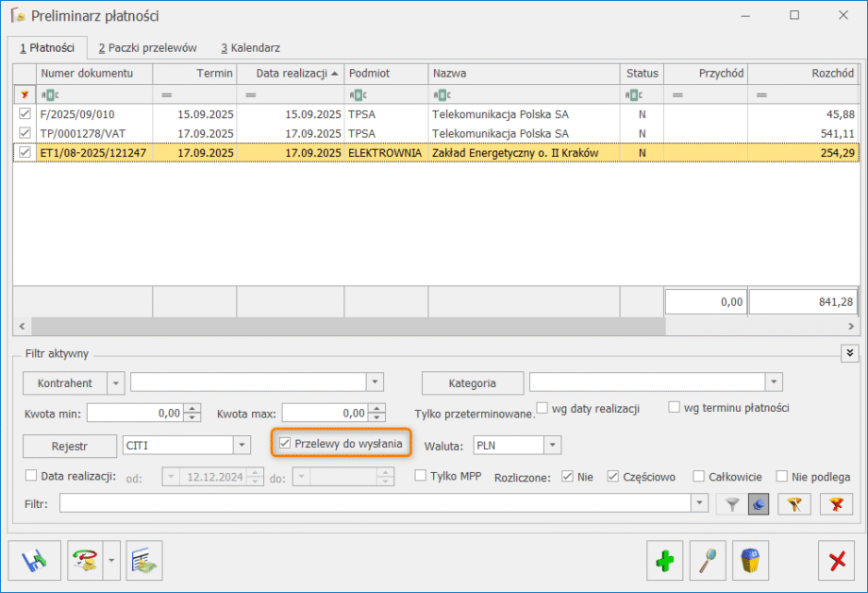868x593 pixels.
Task: Expand the Kategoria combo box arrow
Action: [774, 382]
